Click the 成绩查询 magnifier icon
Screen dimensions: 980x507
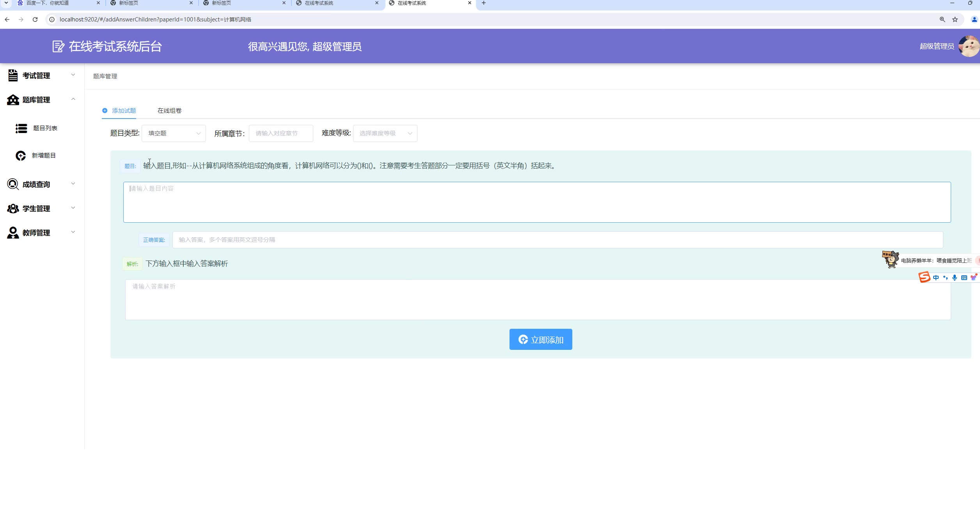[x=13, y=184]
